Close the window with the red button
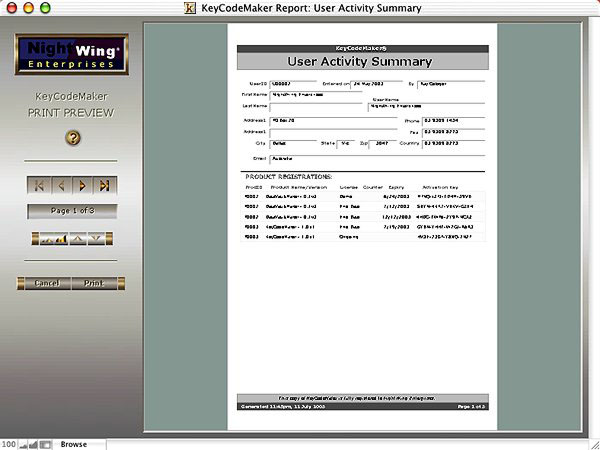The image size is (600, 450). tap(12, 8)
